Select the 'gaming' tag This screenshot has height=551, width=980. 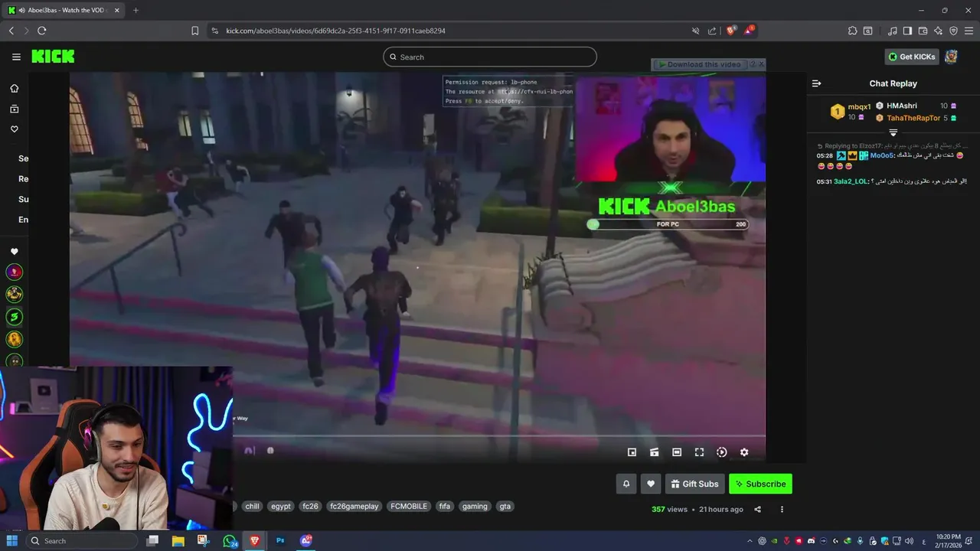click(475, 506)
